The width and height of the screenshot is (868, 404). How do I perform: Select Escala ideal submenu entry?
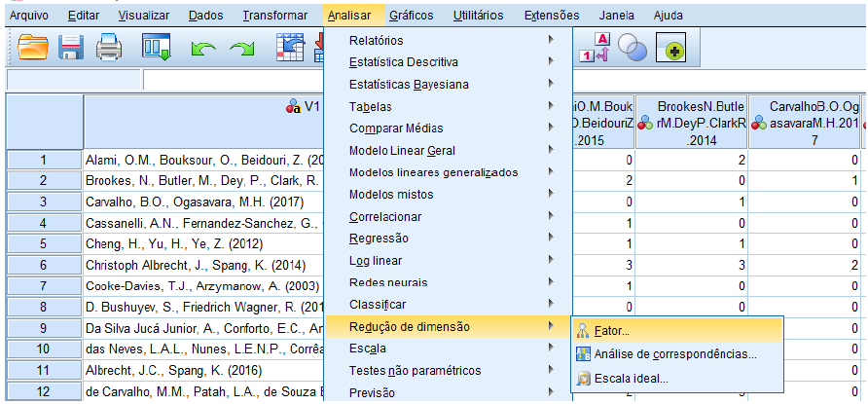click(x=634, y=378)
